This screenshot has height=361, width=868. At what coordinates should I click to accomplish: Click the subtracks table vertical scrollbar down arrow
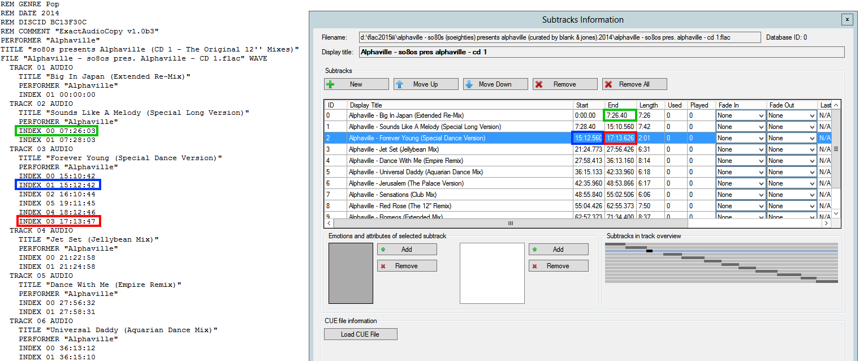836,214
